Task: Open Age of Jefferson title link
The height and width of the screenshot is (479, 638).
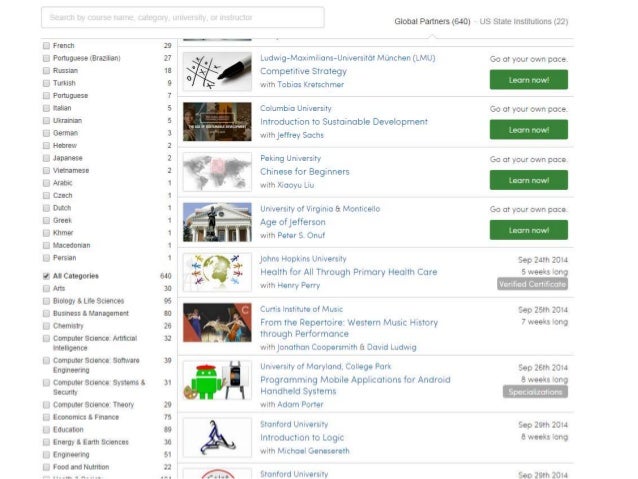Action: pyautogui.click(x=293, y=222)
